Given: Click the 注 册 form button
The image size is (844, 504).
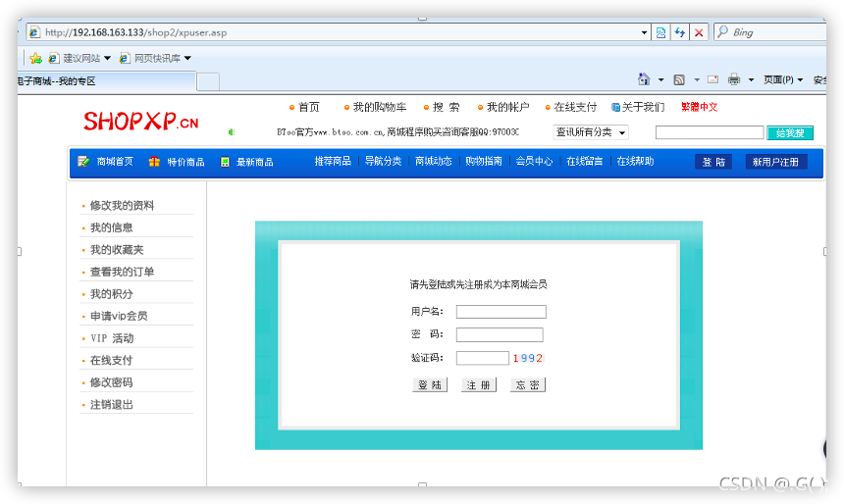Looking at the screenshot, I should pyautogui.click(x=479, y=385).
